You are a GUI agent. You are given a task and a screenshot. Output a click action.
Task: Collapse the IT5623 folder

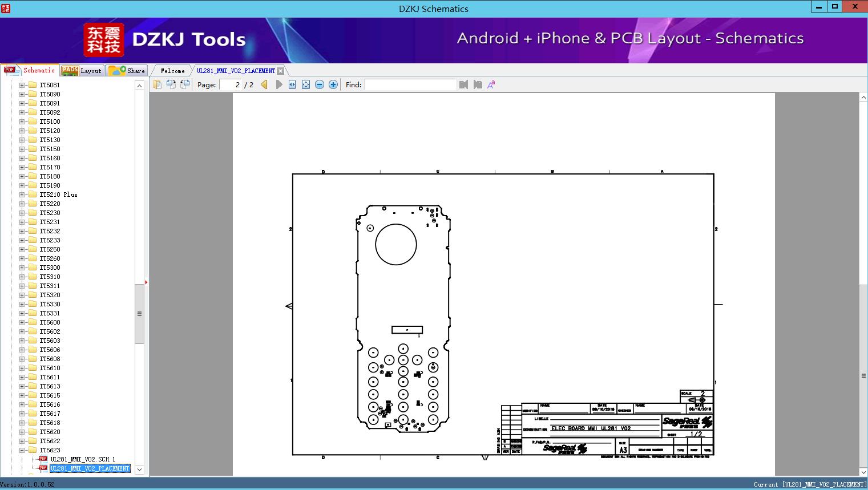click(22, 450)
